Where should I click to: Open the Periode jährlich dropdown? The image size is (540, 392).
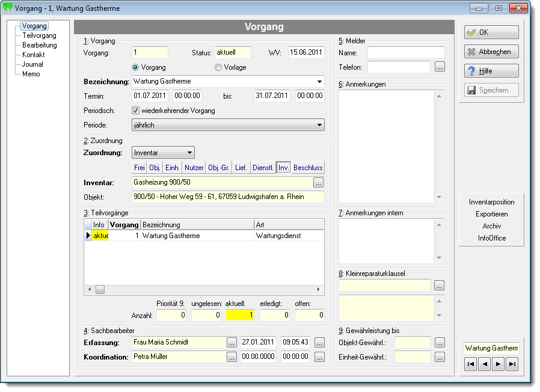pos(228,125)
